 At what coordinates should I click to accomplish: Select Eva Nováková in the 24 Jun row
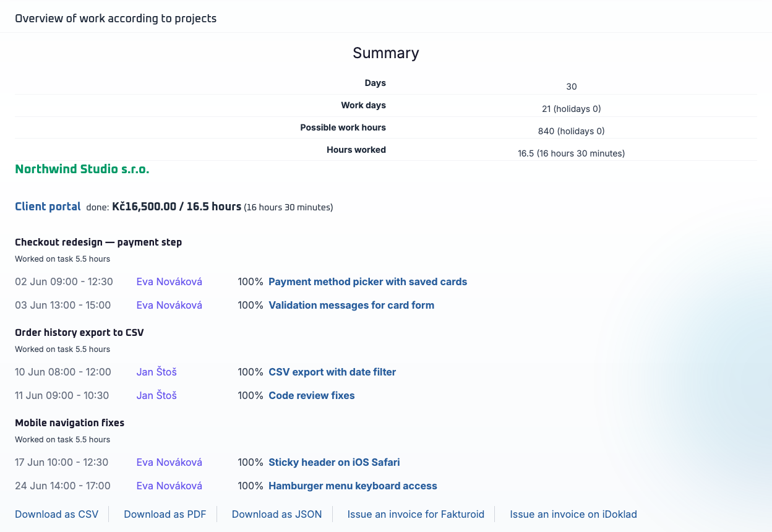(x=169, y=486)
